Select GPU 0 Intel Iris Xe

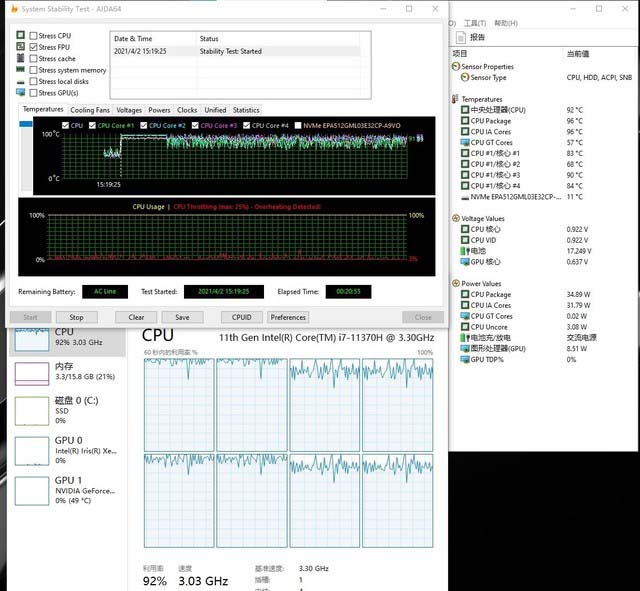tap(67, 450)
